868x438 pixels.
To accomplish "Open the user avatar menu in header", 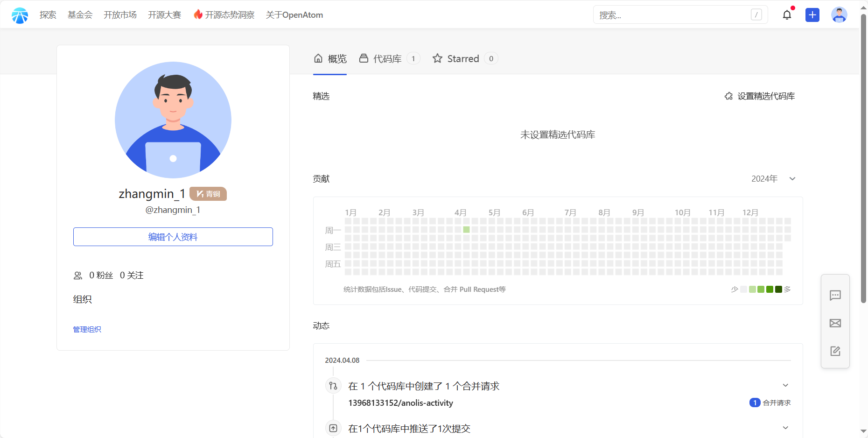I will pyautogui.click(x=839, y=15).
